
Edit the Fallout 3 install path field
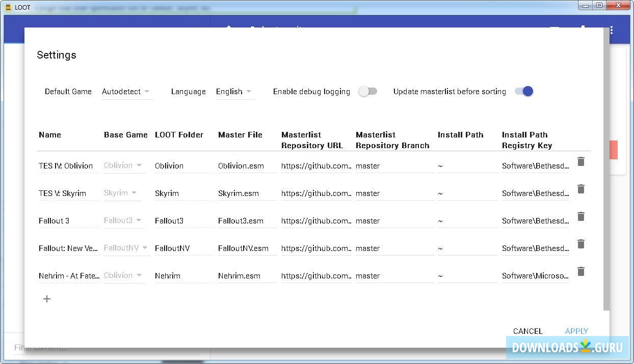coord(467,221)
